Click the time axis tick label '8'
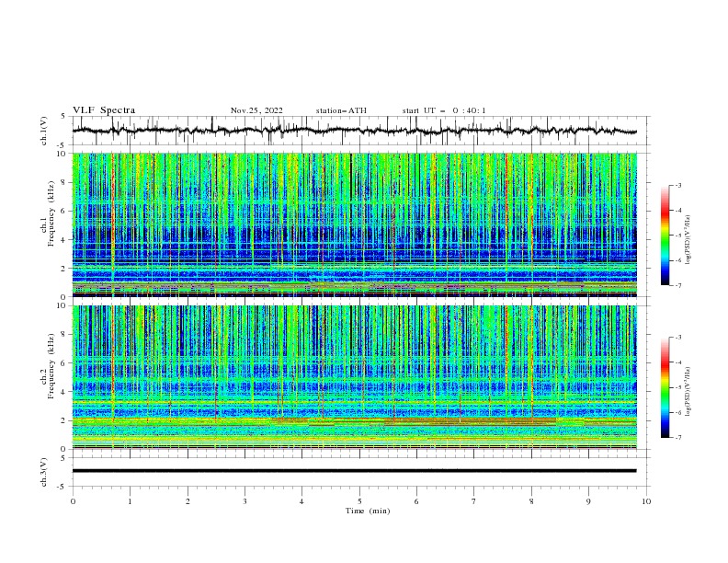 coord(531,501)
